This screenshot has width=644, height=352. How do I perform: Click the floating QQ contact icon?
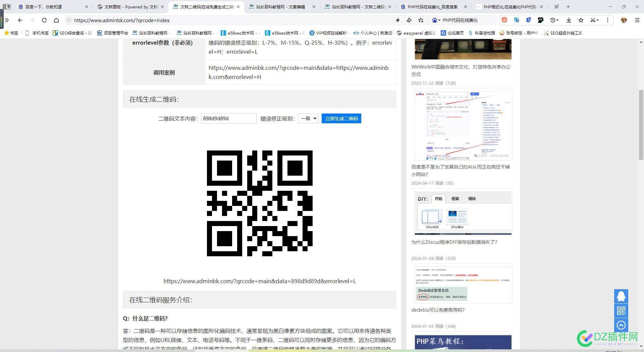(621, 296)
